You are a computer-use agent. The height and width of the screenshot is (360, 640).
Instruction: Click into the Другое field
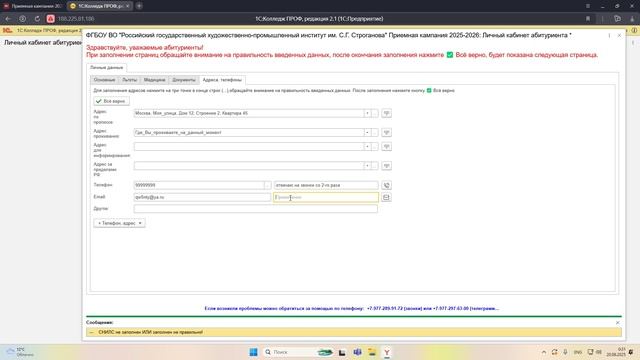pyautogui.click(x=256, y=209)
